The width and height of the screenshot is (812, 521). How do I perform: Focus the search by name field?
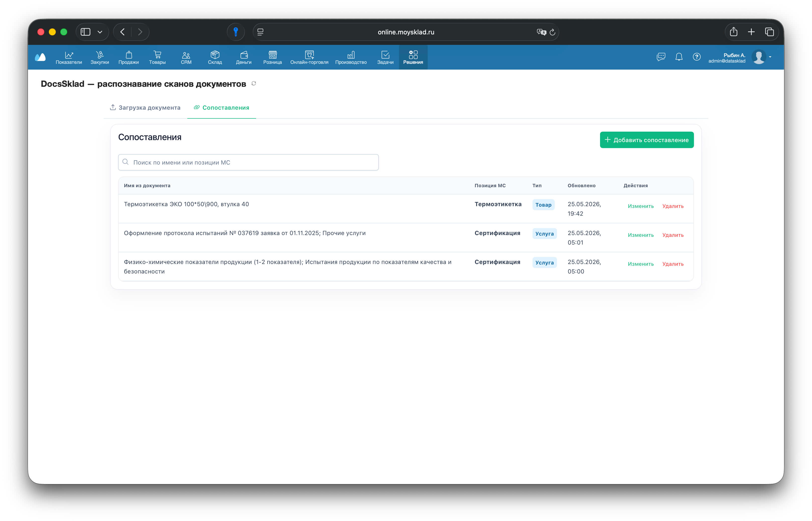[249, 162]
